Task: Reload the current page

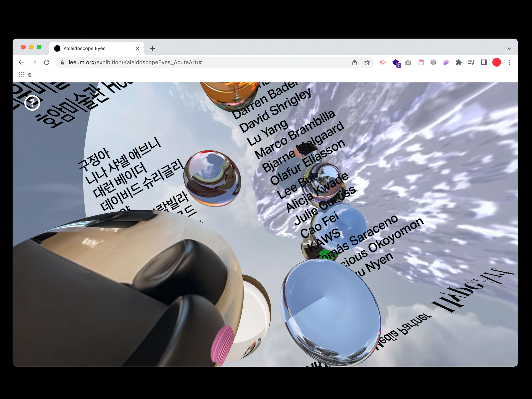Action: (x=47, y=62)
